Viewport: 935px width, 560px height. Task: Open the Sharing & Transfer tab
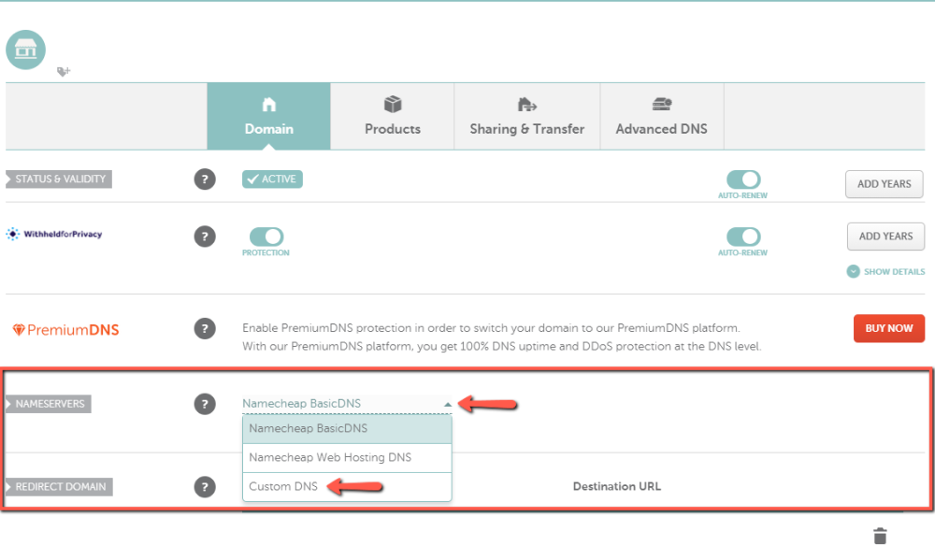tap(527, 116)
